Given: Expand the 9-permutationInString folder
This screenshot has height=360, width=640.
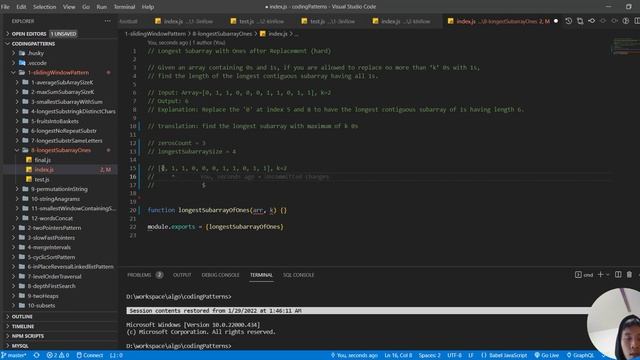Looking at the screenshot, I should [x=59, y=189].
